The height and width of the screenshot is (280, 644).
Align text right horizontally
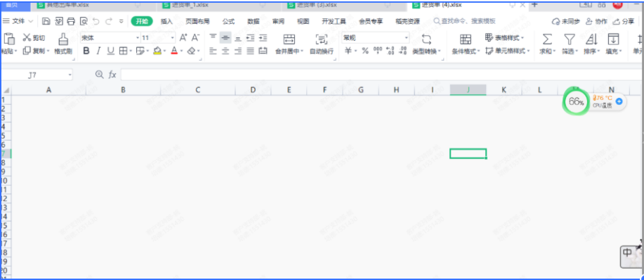pyautogui.click(x=238, y=51)
